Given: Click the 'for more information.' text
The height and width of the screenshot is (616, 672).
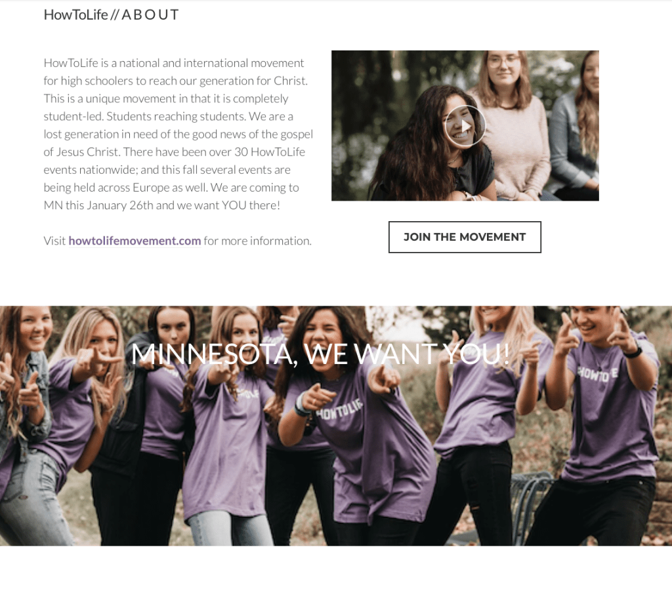Looking at the screenshot, I should (257, 241).
